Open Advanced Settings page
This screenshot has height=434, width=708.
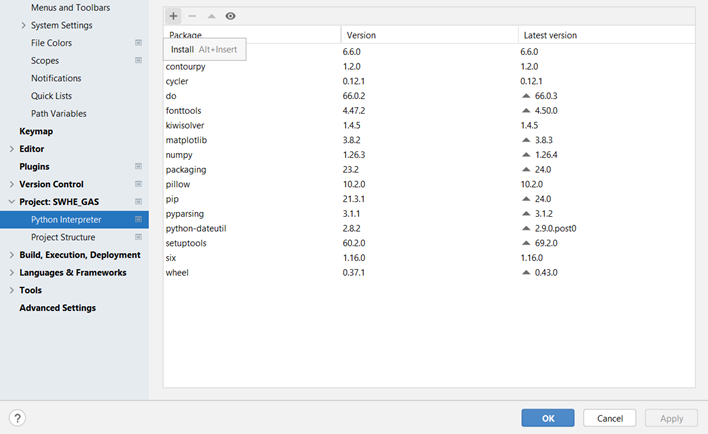(x=57, y=308)
